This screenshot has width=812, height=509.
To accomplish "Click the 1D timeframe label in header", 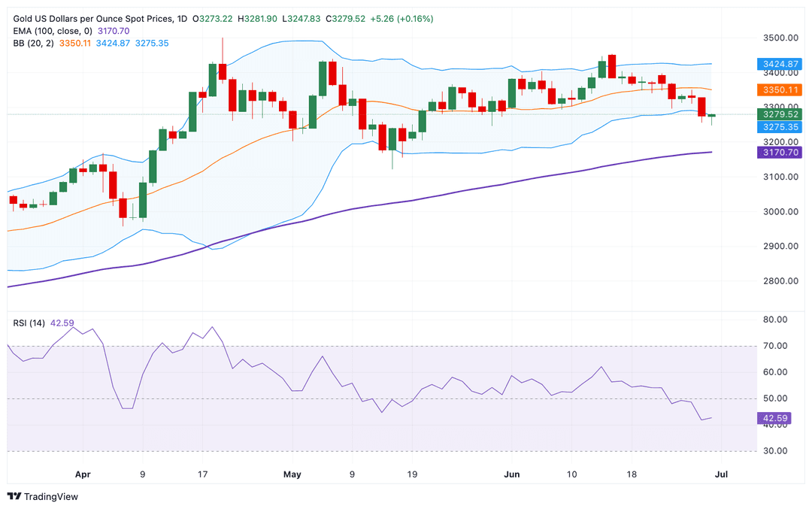I will pos(182,19).
